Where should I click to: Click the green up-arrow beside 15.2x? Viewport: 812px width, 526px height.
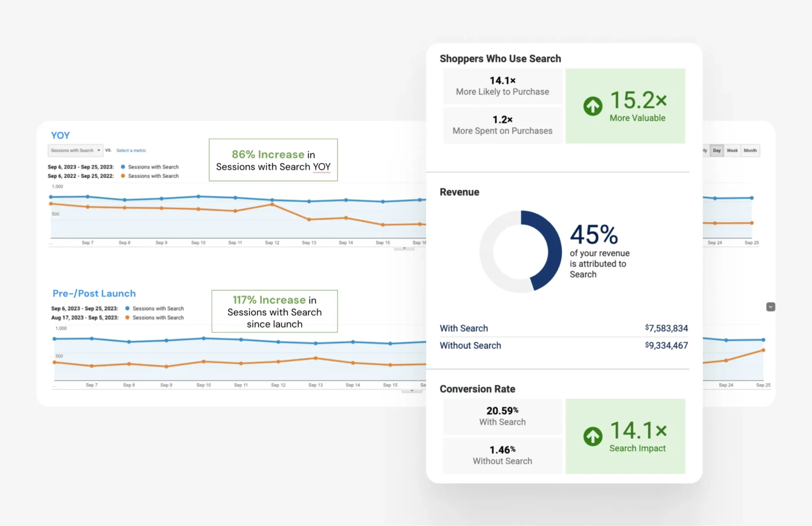592,106
